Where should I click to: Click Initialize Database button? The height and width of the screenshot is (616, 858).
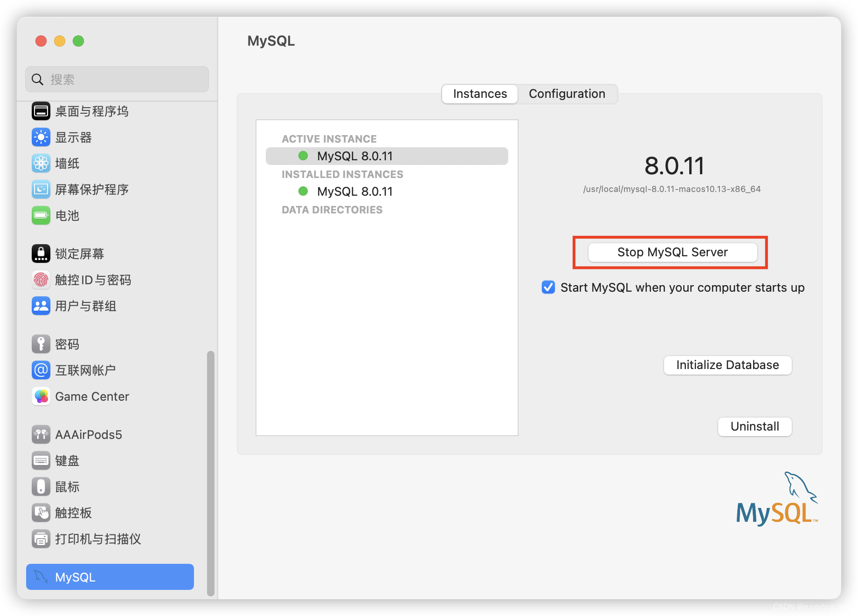pyautogui.click(x=727, y=365)
